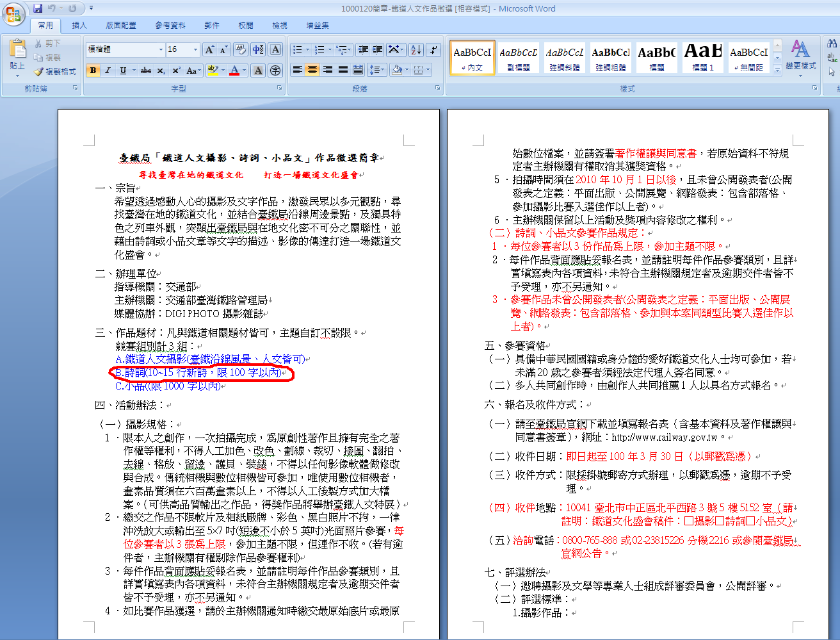This screenshot has width=840, height=640.
Task: Switch to the 插入 (Insert) tab
Action: click(79, 26)
